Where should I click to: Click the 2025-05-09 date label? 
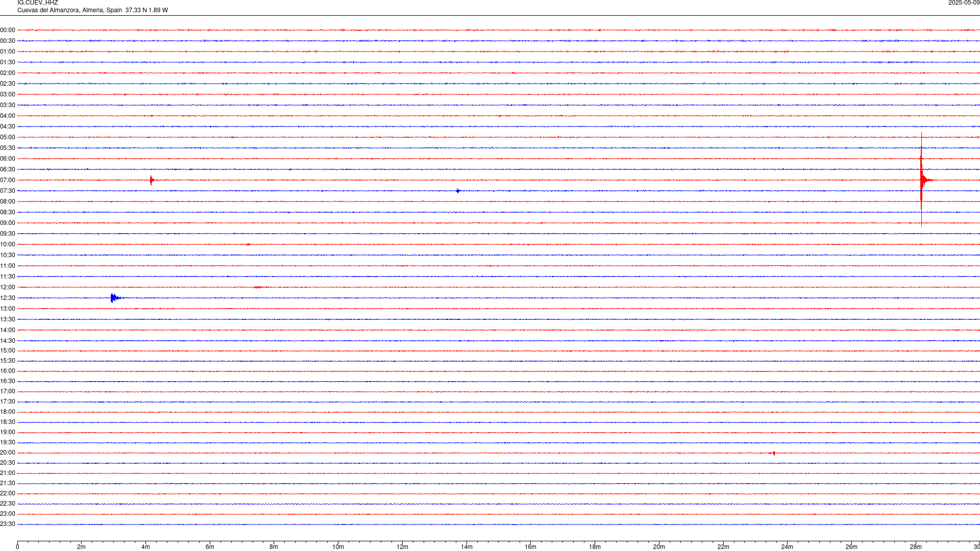964,3
